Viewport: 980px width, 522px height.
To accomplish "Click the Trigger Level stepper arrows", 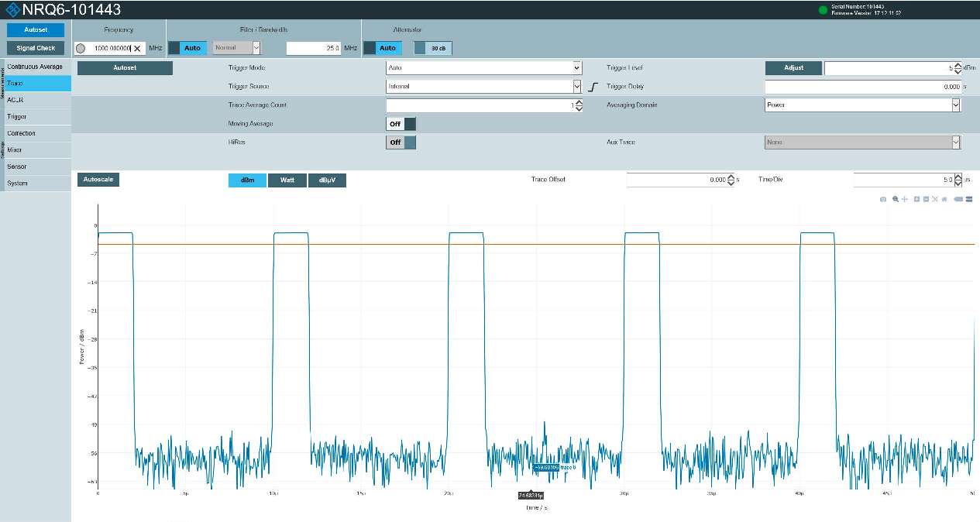I will [958, 67].
